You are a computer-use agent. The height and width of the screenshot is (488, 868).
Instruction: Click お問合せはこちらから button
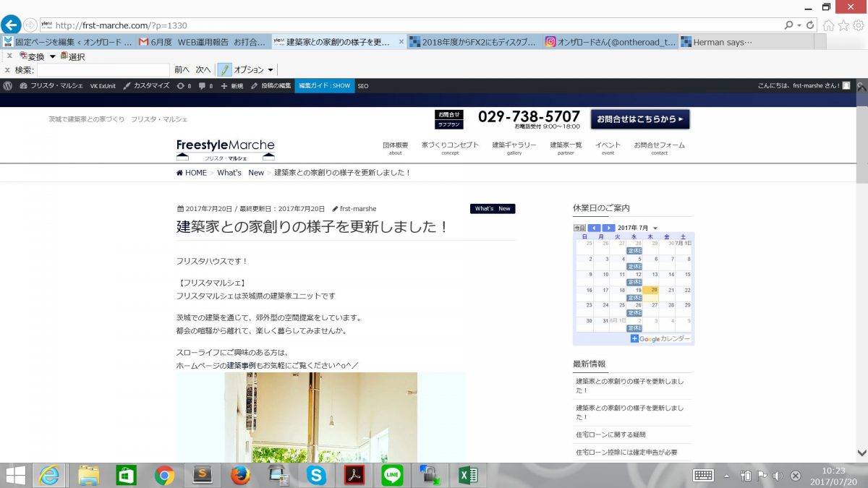click(x=640, y=119)
